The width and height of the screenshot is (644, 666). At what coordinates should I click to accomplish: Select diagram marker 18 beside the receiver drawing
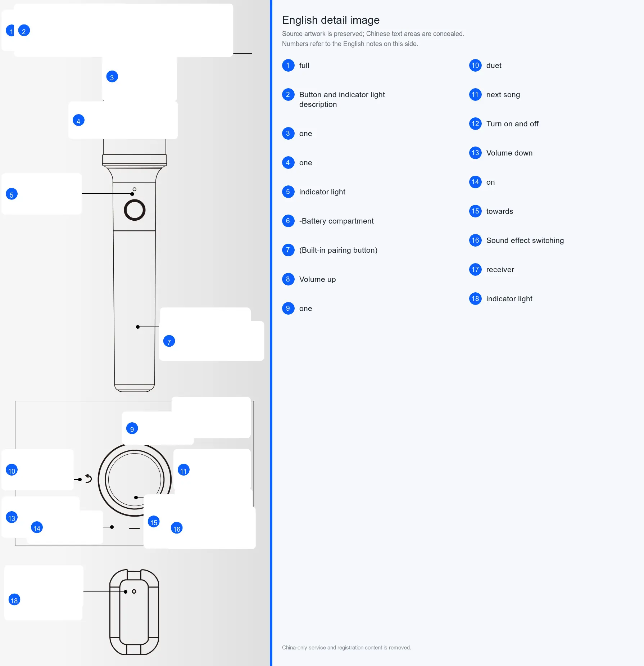(14, 600)
